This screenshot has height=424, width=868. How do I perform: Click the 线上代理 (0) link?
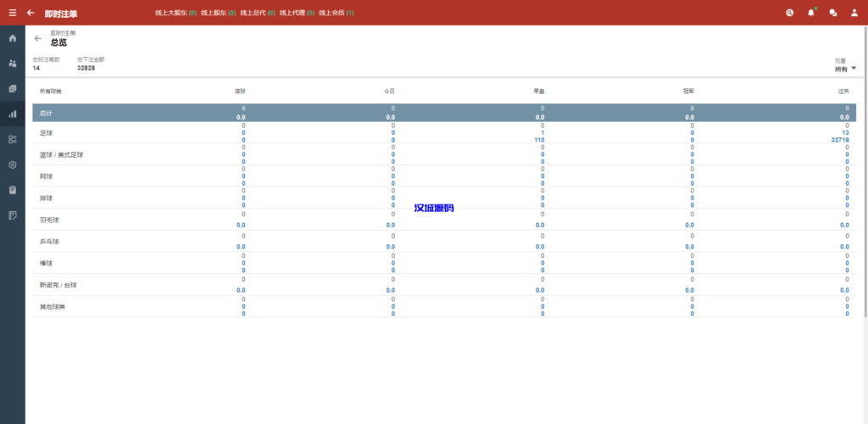click(298, 13)
